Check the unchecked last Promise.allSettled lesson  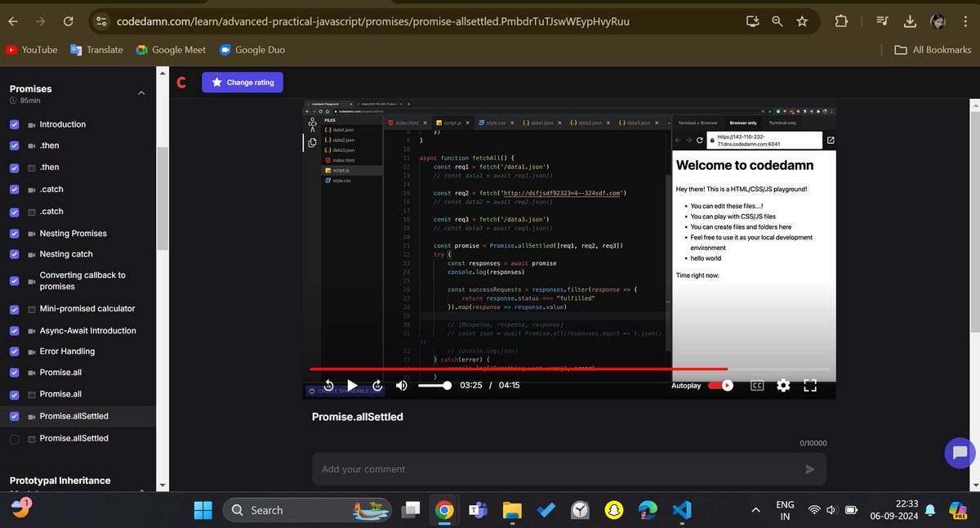(x=14, y=439)
